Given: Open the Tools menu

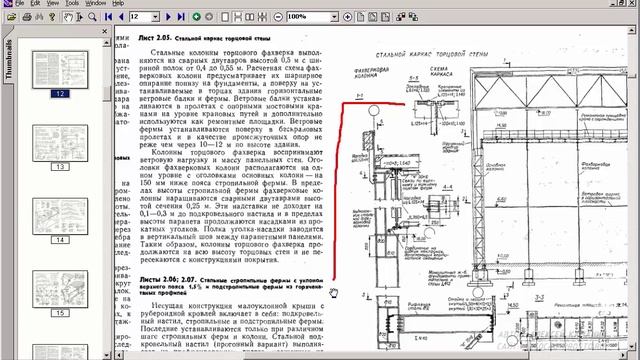Looking at the screenshot, I should (72, 3).
